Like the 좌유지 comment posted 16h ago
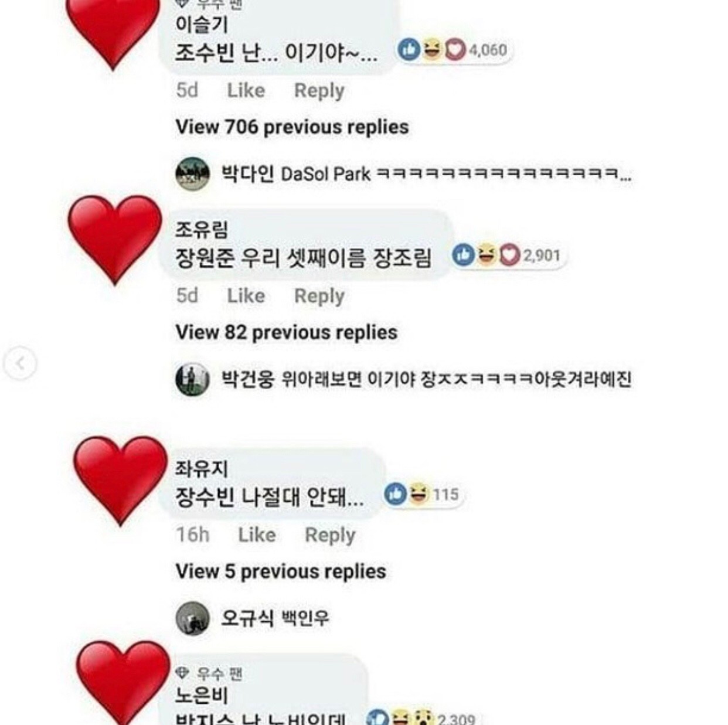 (x=257, y=535)
